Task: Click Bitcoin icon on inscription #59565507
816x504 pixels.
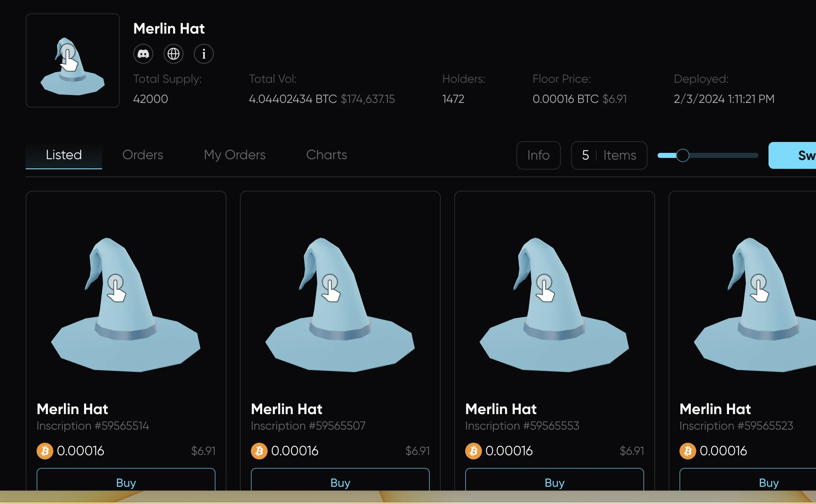Action: point(259,451)
